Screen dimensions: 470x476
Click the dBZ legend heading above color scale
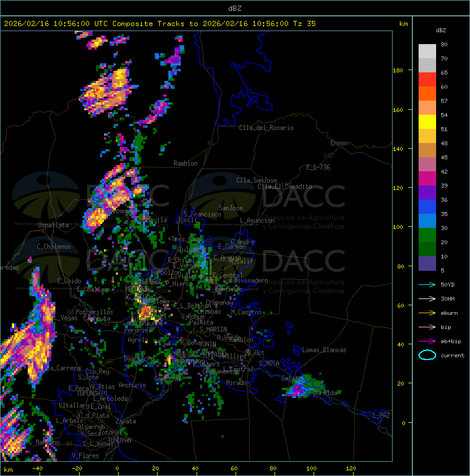pyautogui.click(x=441, y=31)
